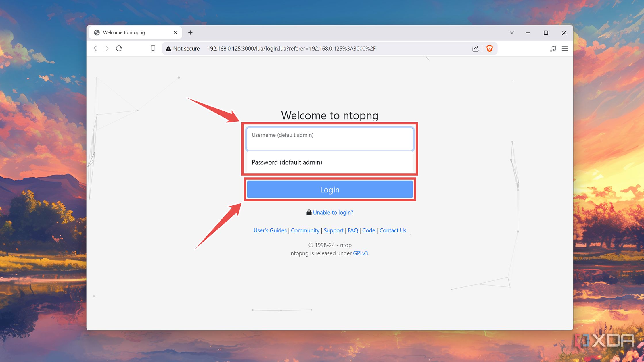Screen dimensions: 644x362
Task: Click the Login button
Action: click(x=329, y=189)
